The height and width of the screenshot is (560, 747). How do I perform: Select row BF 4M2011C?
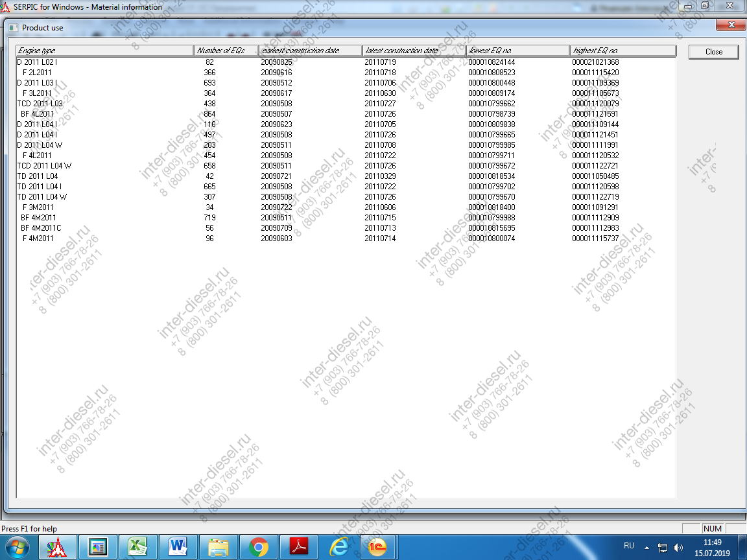pos(346,228)
